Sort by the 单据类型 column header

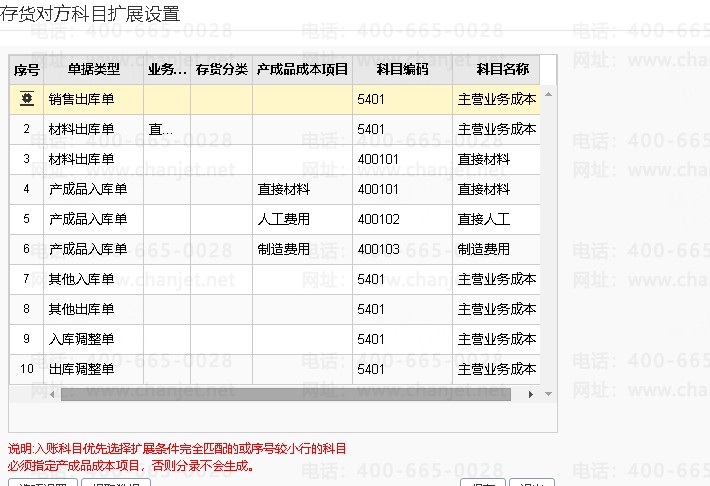coord(93,70)
